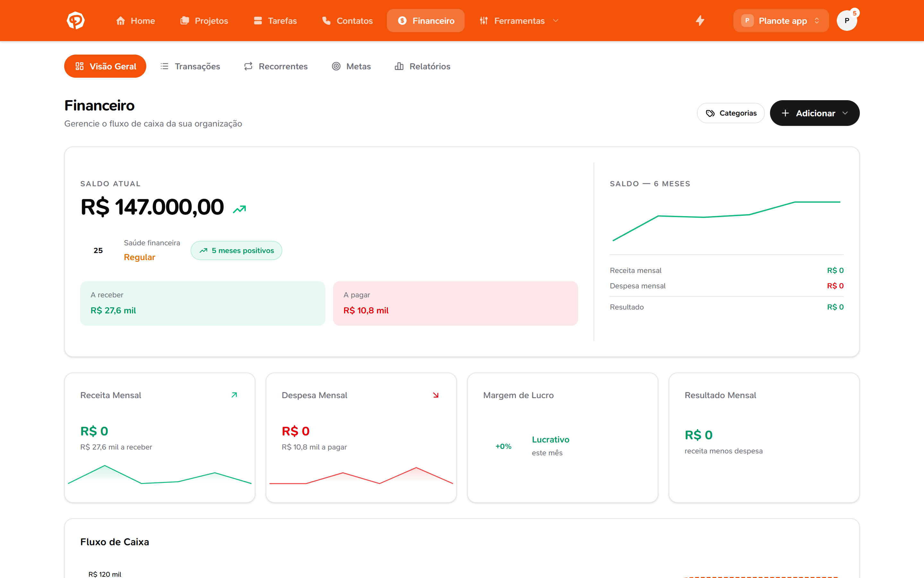Viewport: 924px width, 578px height.
Task: Open the A receber R$ 27,6 mil card
Action: click(x=203, y=303)
